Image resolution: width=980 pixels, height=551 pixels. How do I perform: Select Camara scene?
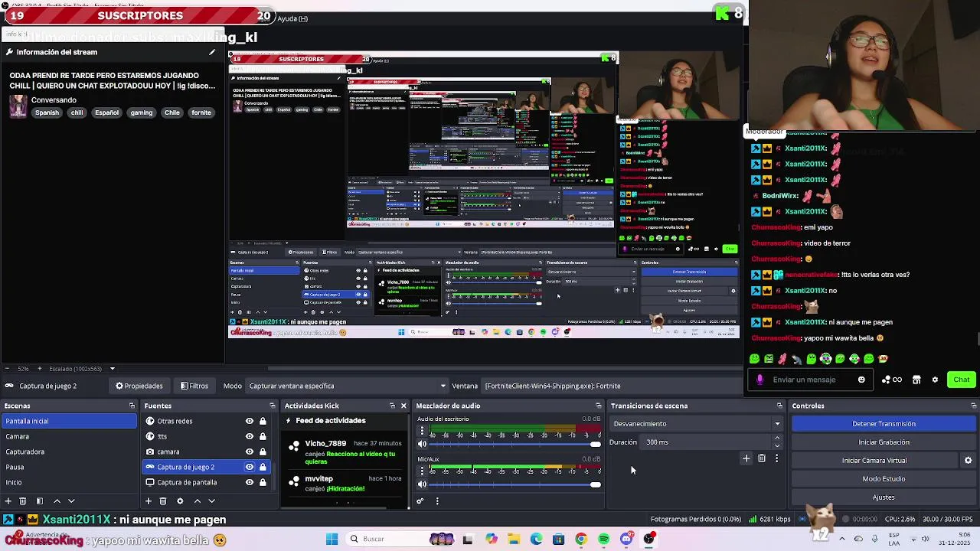tap(69, 436)
